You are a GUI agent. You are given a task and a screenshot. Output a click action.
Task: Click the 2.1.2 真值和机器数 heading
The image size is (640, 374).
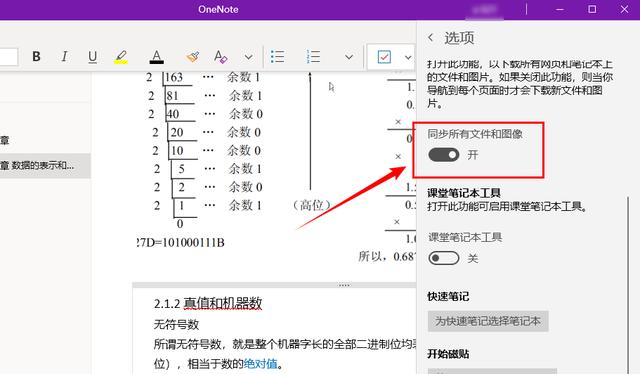[208, 303]
